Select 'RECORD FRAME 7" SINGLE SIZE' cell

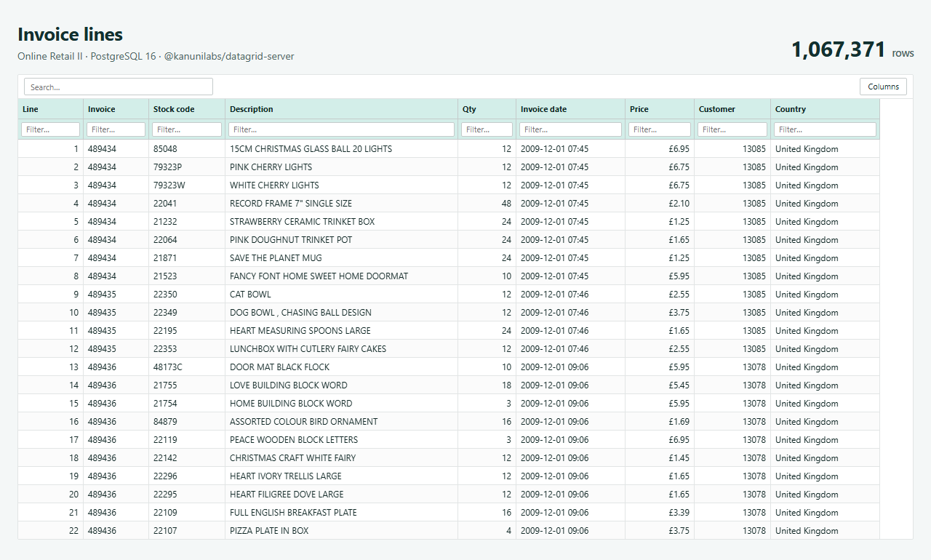(x=342, y=204)
